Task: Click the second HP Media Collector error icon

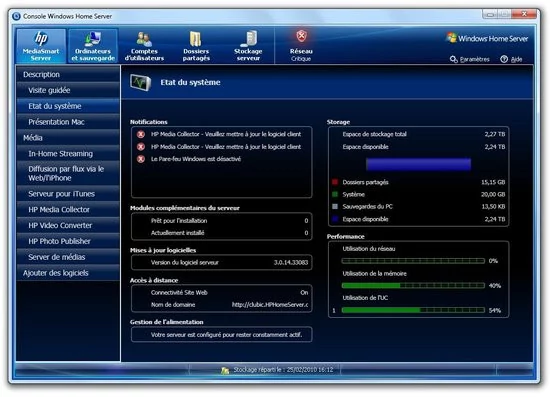Action: (x=141, y=147)
